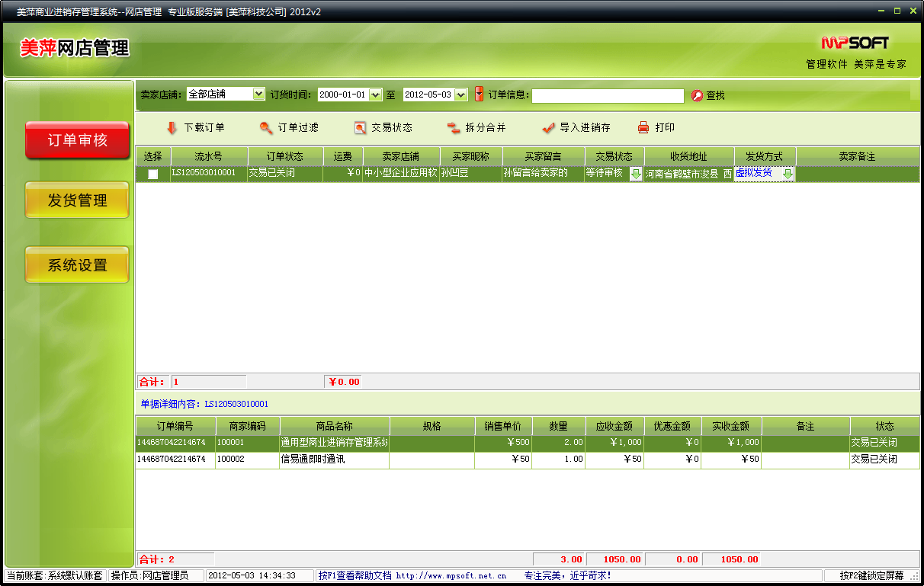Screen dimensions: 924x586
Task: Click the 下载订单 download arrow icon
Action: 172,128
